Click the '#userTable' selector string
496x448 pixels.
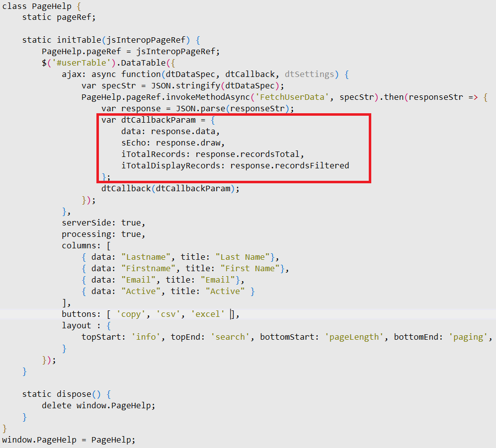click(81, 63)
